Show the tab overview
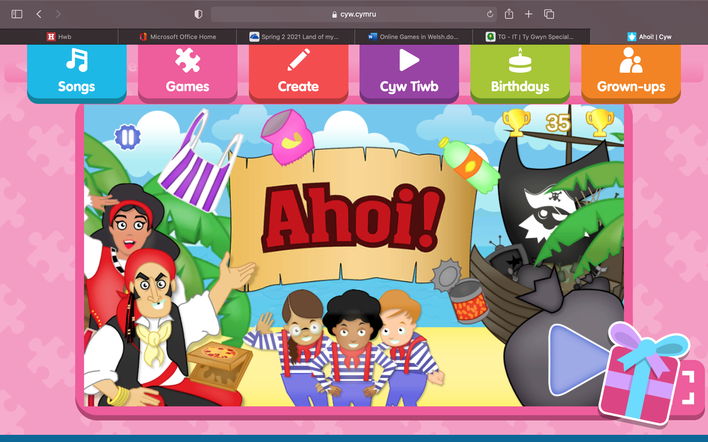Viewport: 708px width, 442px height. pos(549,14)
